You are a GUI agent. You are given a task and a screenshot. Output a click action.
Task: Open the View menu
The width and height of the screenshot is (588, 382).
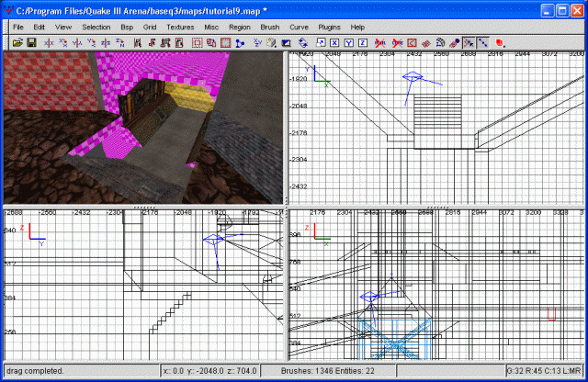click(x=63, y=27)
